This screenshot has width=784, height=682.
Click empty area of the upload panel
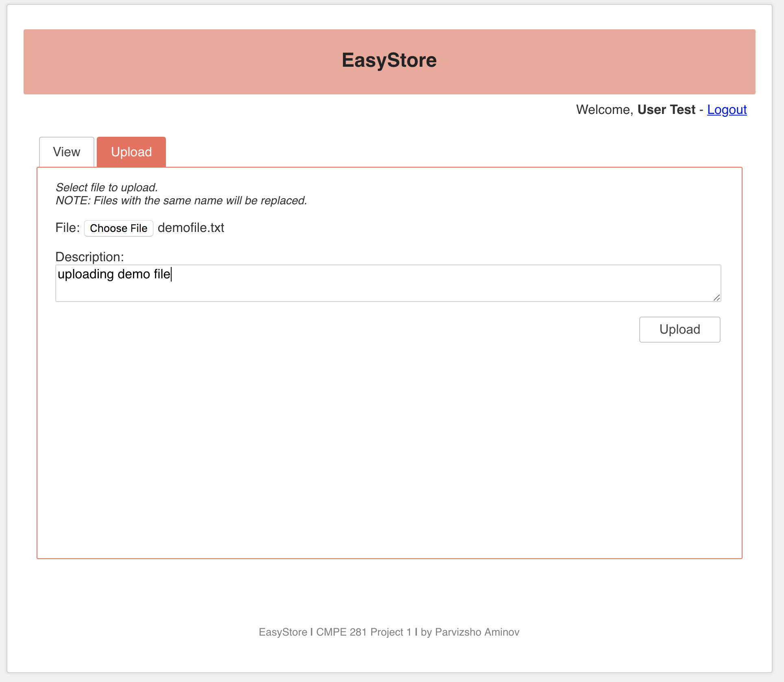pos(389,448)
